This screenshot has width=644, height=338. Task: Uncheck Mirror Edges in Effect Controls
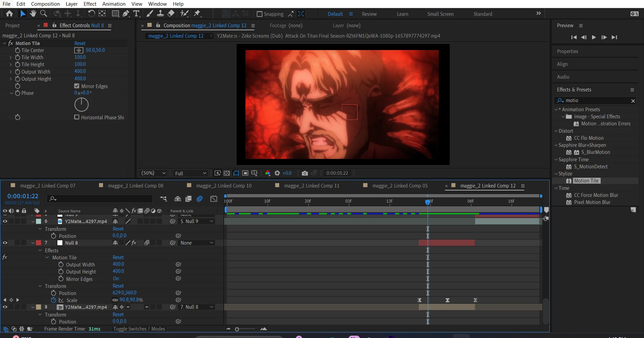click(x=77, y=86)
